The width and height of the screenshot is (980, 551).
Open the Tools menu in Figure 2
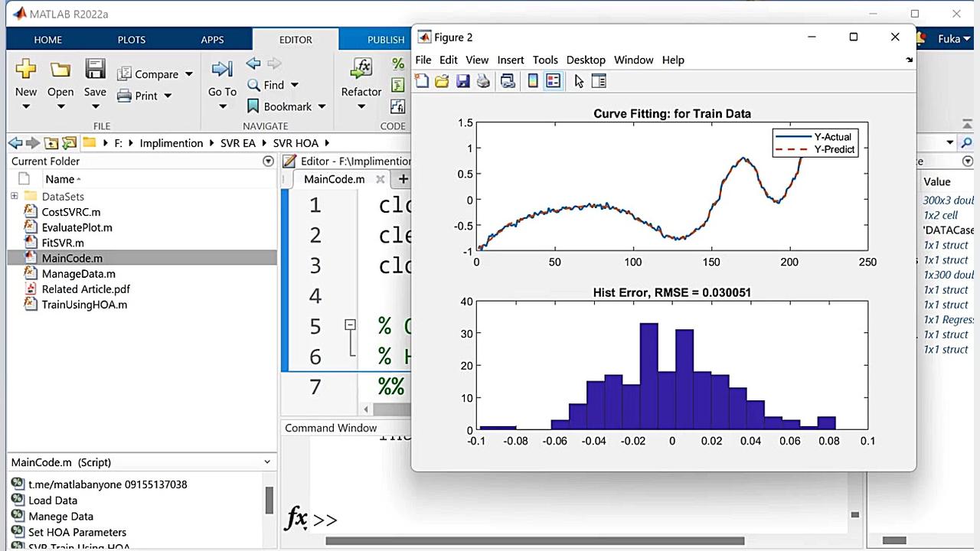pos(545,60)
